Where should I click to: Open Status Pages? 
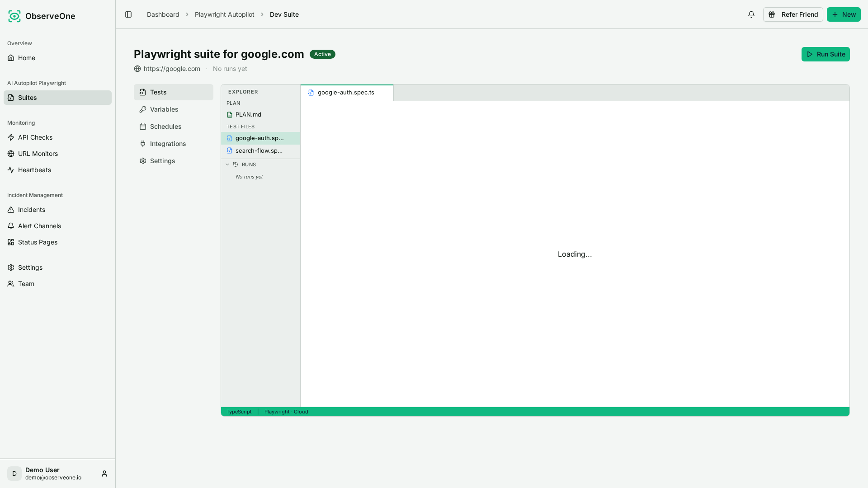[57, 242]
